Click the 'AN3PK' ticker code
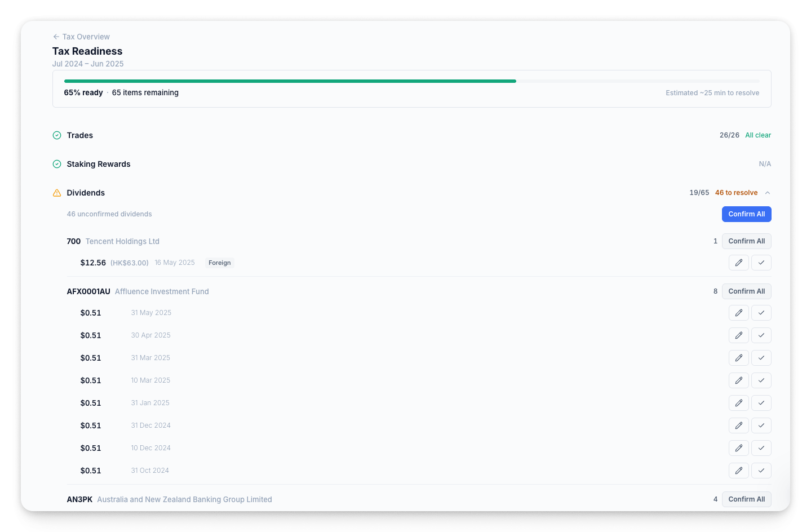Screen dimensions: 811x532 79,499
